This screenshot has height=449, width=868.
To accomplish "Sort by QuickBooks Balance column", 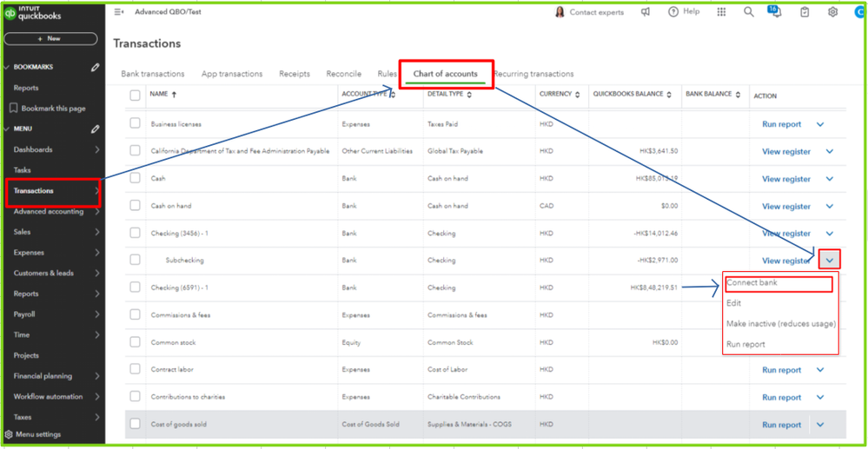I will tap(669, 96).
